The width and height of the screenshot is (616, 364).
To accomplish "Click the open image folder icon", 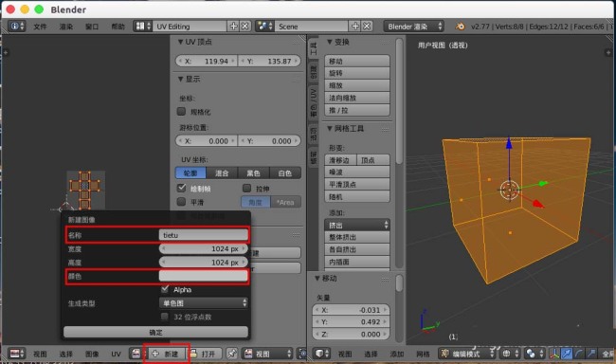I will click(193, 354).
